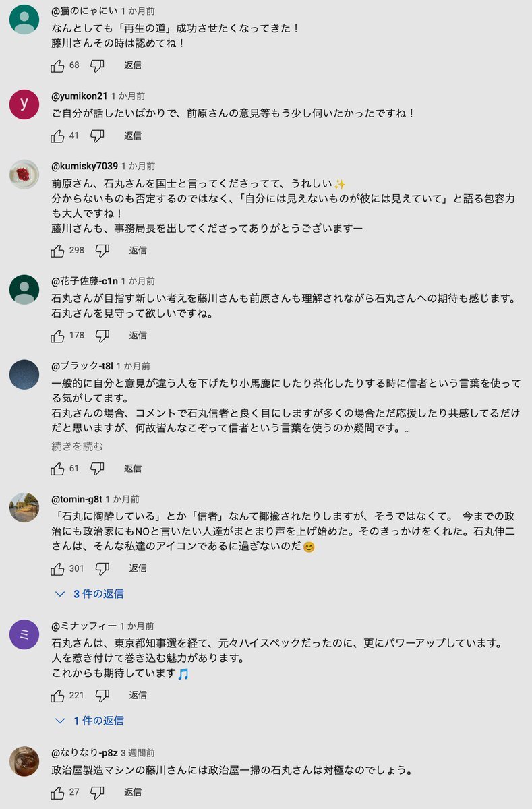
Task: Open the @tomin-g8t username link
Action: (x=77, y=499)
